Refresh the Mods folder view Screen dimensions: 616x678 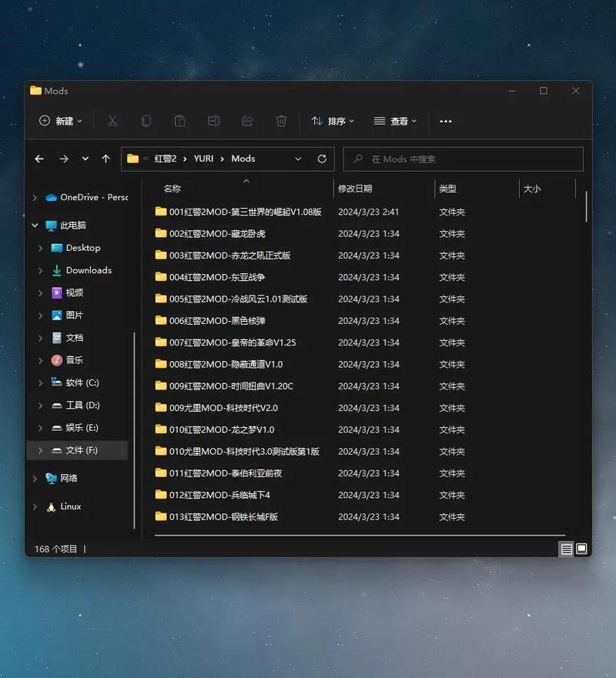point(322,159)
